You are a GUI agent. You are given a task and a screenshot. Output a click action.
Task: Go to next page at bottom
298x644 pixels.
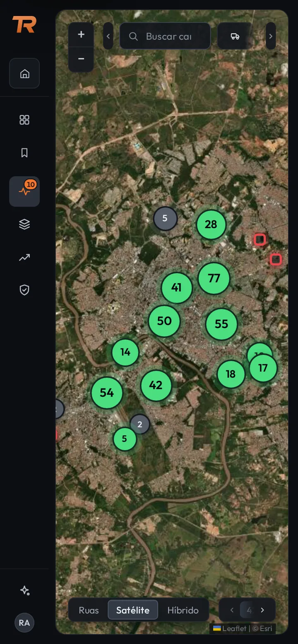[x=262, y=610]
